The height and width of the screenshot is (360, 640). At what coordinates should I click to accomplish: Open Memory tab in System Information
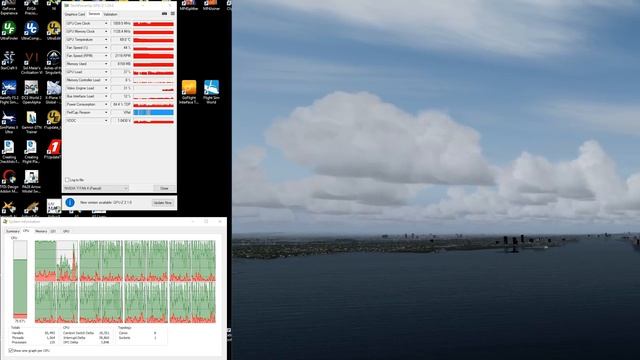pyautogui.click(x=41, y=231)
